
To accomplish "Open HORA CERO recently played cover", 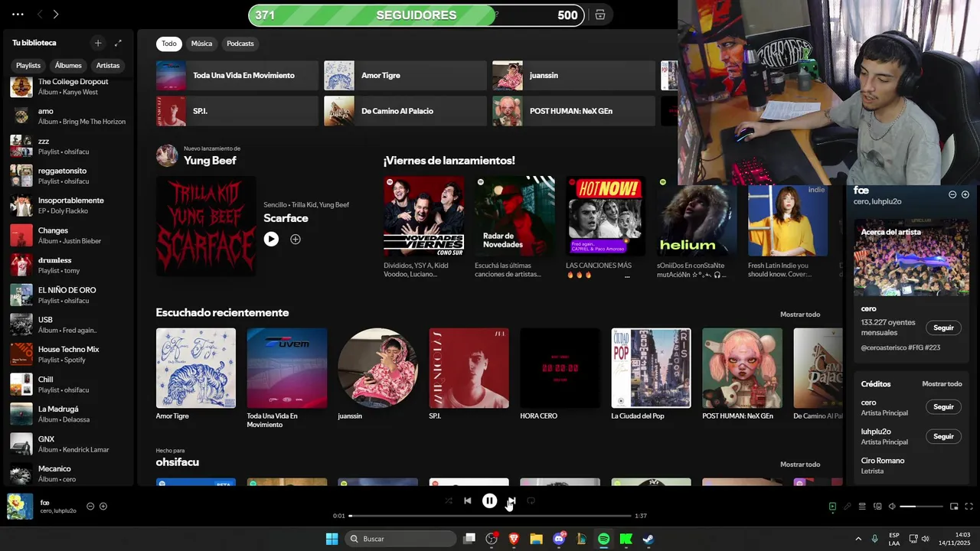I will click(560, 368).
